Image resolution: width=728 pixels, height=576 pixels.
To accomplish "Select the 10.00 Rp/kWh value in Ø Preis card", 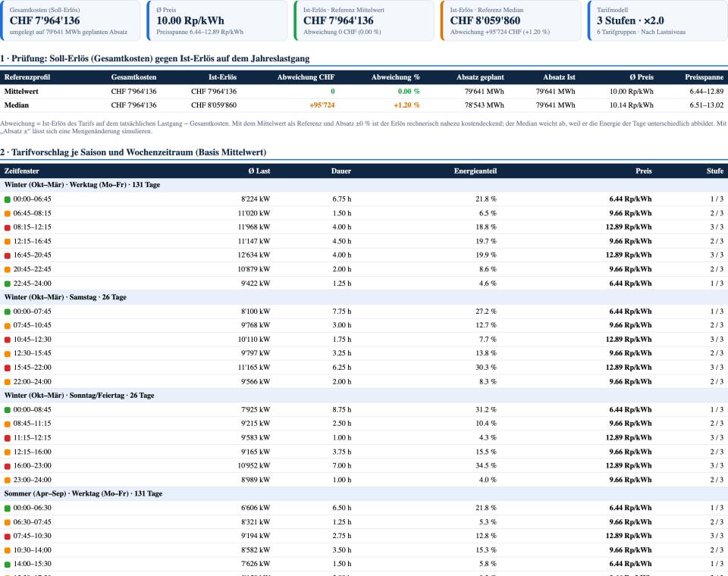I will click(x=190, y=20).
